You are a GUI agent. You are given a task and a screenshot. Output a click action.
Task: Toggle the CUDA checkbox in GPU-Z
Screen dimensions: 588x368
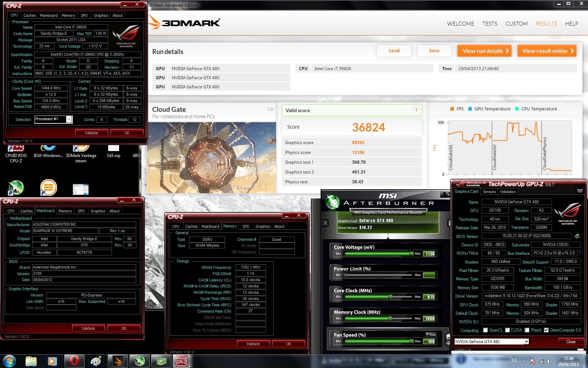[507, 330]
